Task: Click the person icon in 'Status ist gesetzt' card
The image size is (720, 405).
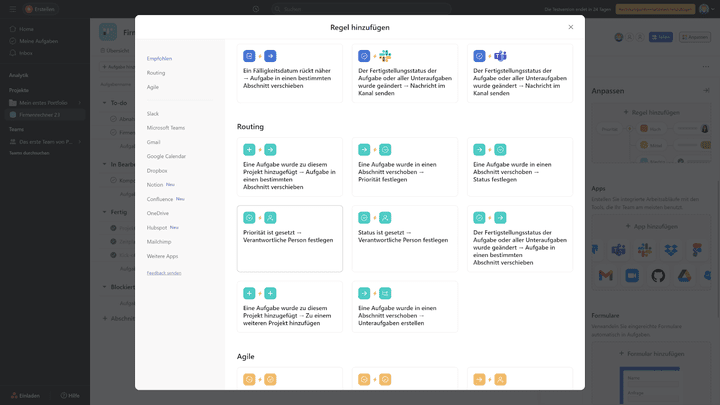Action: [x=385, y=217]
